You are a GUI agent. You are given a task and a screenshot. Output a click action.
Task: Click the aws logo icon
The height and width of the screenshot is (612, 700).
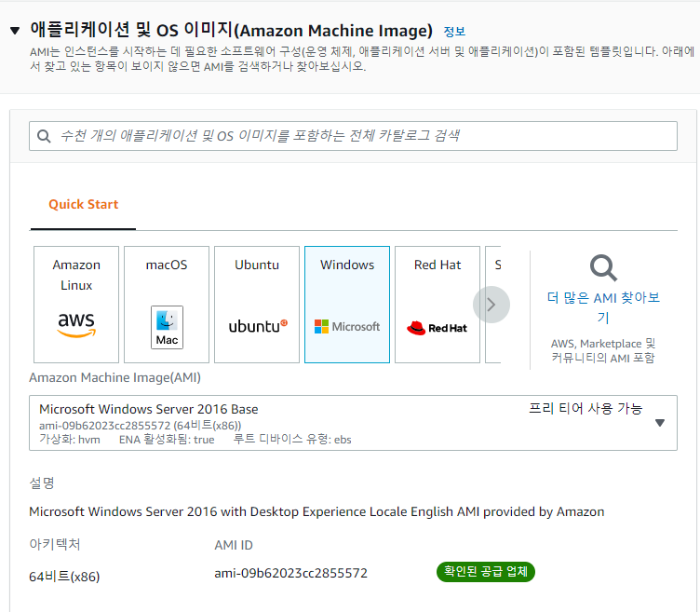point(76,325)
